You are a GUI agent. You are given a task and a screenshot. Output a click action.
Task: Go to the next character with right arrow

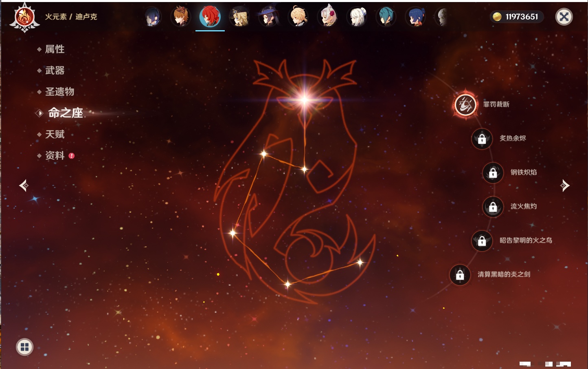565,186
